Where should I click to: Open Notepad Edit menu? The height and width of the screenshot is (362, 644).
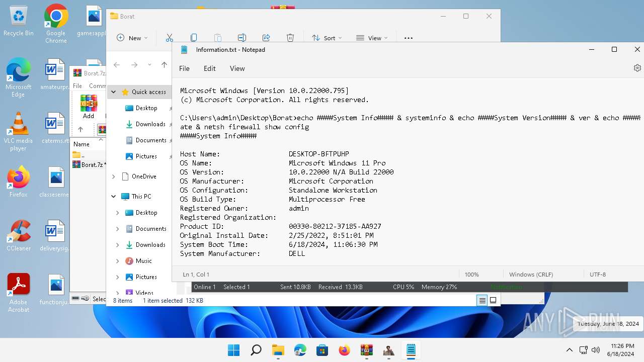click(x=210, y=68)
